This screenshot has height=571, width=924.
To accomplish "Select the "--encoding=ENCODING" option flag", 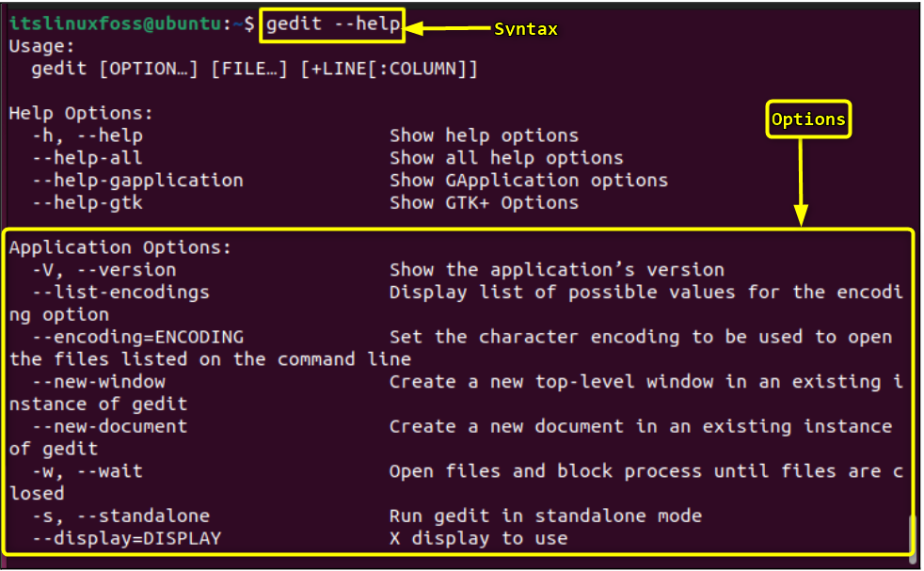I will click(x=138, y=338).
